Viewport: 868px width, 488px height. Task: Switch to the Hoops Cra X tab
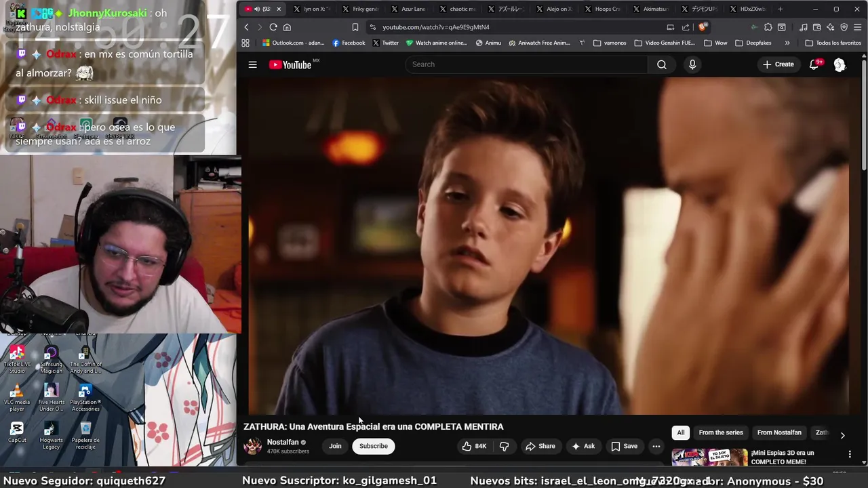601,9
